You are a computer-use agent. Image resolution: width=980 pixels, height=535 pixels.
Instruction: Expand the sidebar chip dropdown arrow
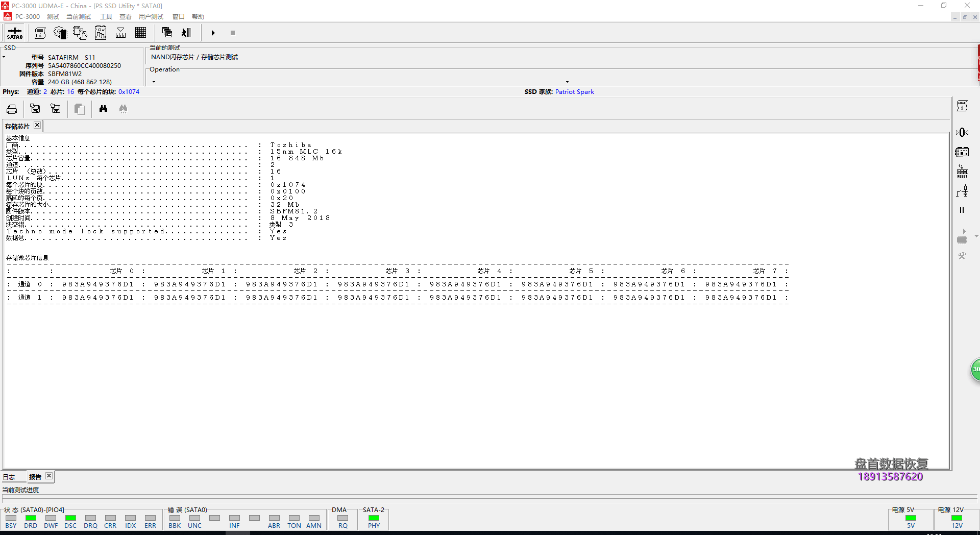click(x=976, y=236)
